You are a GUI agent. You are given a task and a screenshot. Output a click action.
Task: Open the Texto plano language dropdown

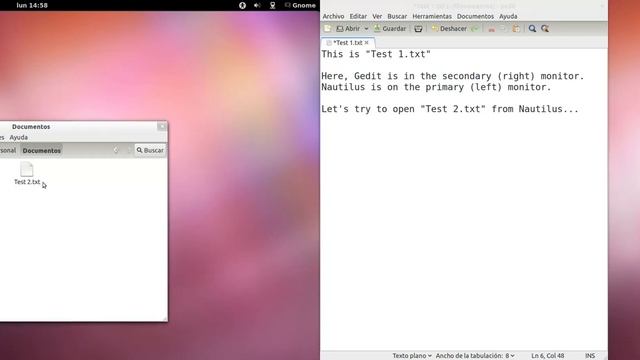coord(412,356)
